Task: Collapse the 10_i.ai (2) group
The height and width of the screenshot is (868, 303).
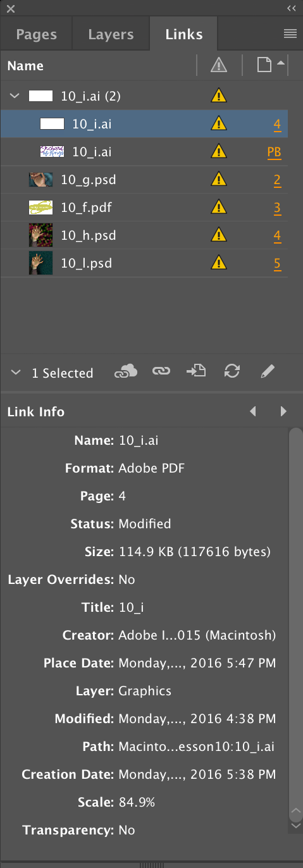Action: (15, 96)
